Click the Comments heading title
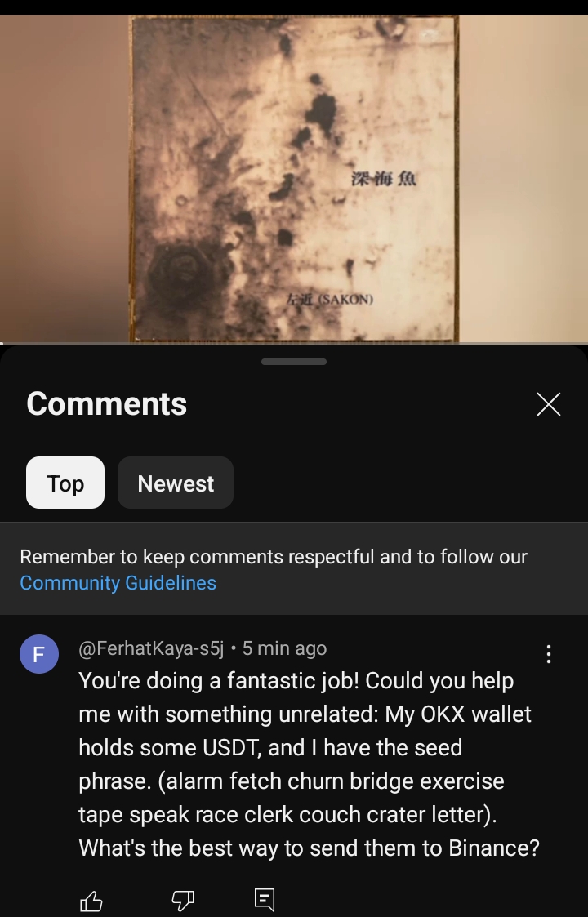Screen dimensions: 588x917 click(x=106, y=403)
